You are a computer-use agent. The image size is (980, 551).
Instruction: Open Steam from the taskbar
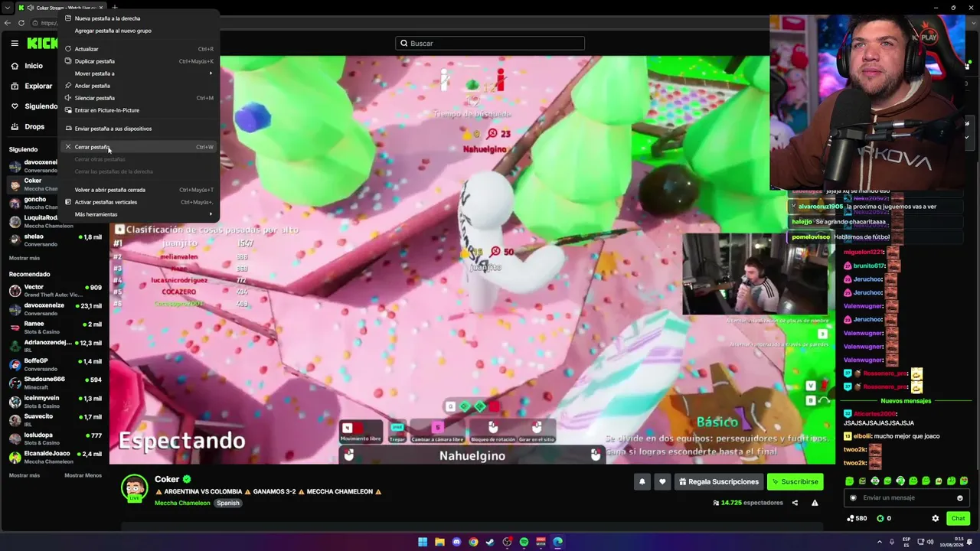(x=490, y=542)
